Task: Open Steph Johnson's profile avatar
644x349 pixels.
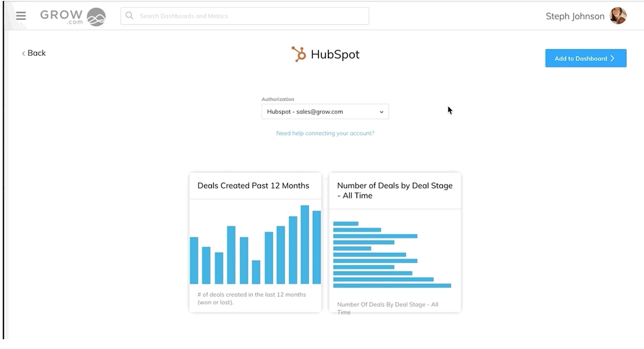Action: click(618, 16)
